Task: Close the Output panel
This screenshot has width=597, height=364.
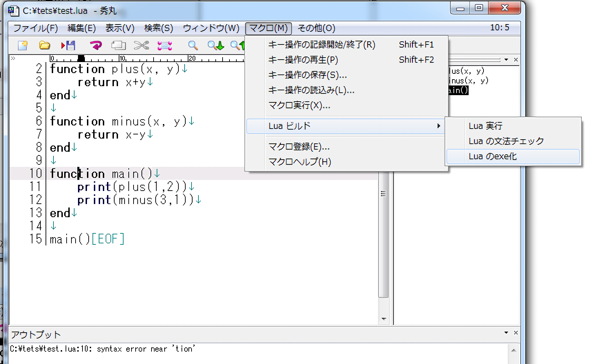Action: click(x=516, y=333)
